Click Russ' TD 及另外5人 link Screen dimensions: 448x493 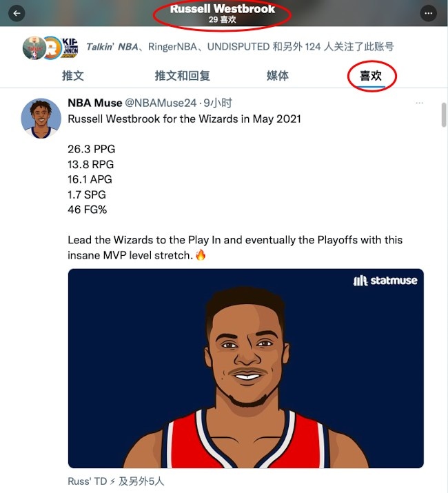tap(116, 481)
